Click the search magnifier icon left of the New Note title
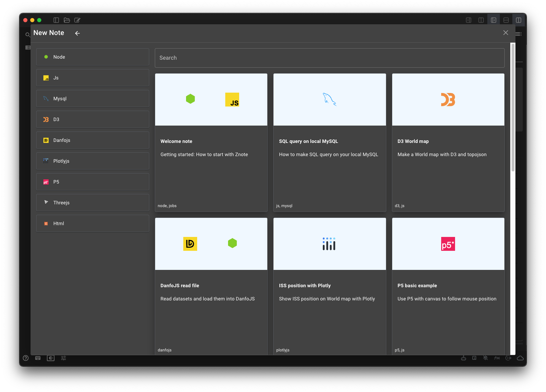Screen dimensions: 546x392 pyautogui.click(x=28, y=34)
